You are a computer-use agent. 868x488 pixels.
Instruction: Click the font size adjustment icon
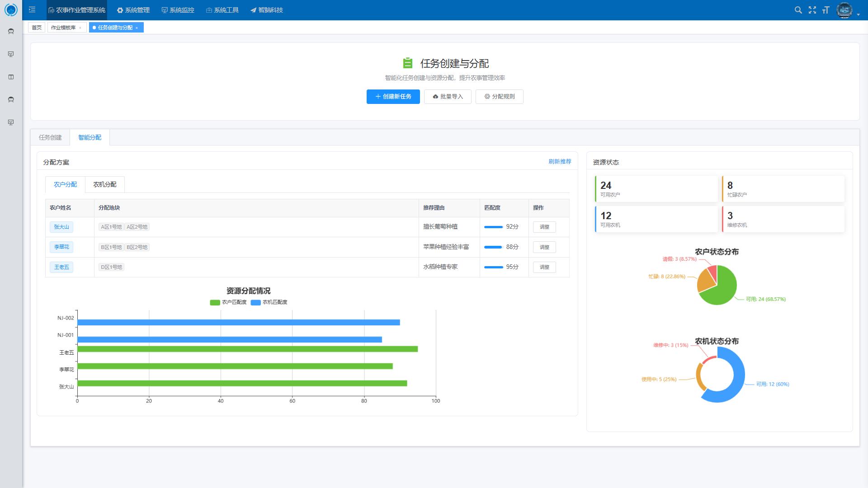pos(826,10)
